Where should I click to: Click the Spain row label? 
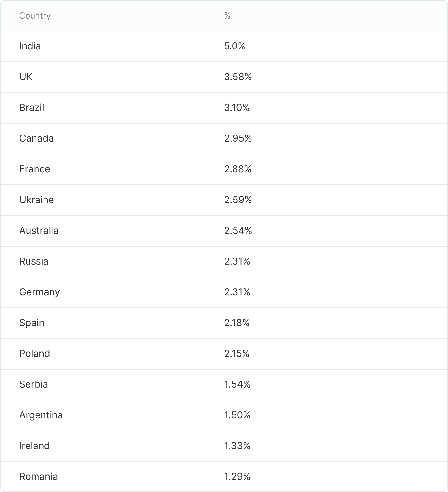click(x=32, y=323)
